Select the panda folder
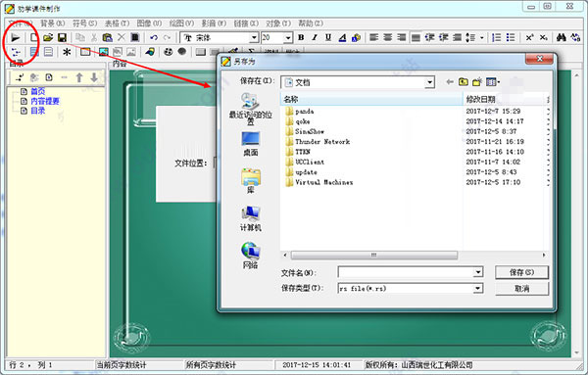 tap(300, 112)
